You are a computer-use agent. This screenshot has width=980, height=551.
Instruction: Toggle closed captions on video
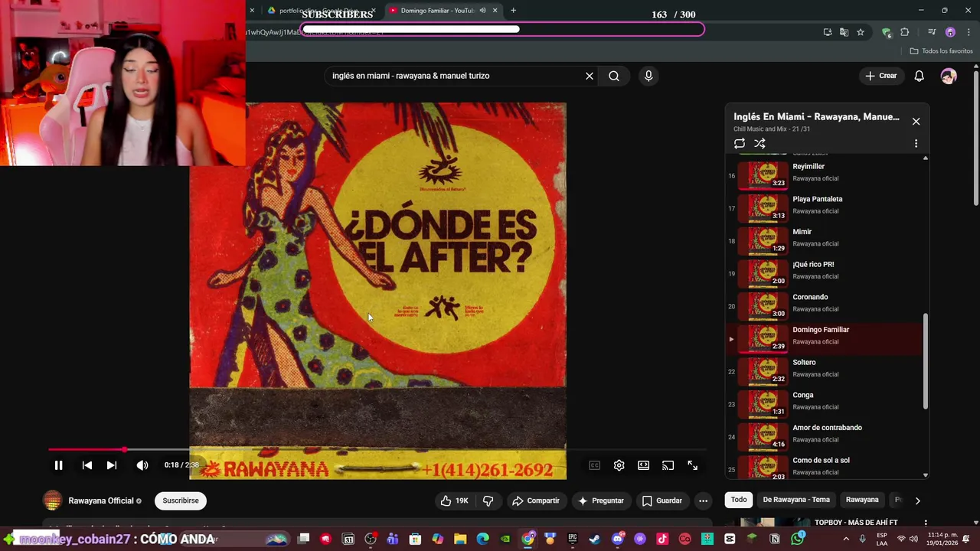tap(594, 465)
